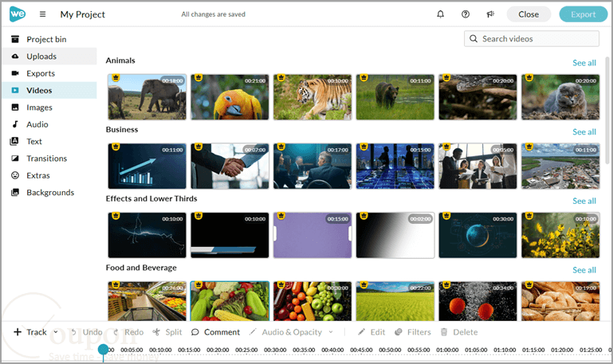Image resolution: width=613 pixels, height=364 pixels.
Task: Open Project bin in sidebar
Action: coord(49,40)
